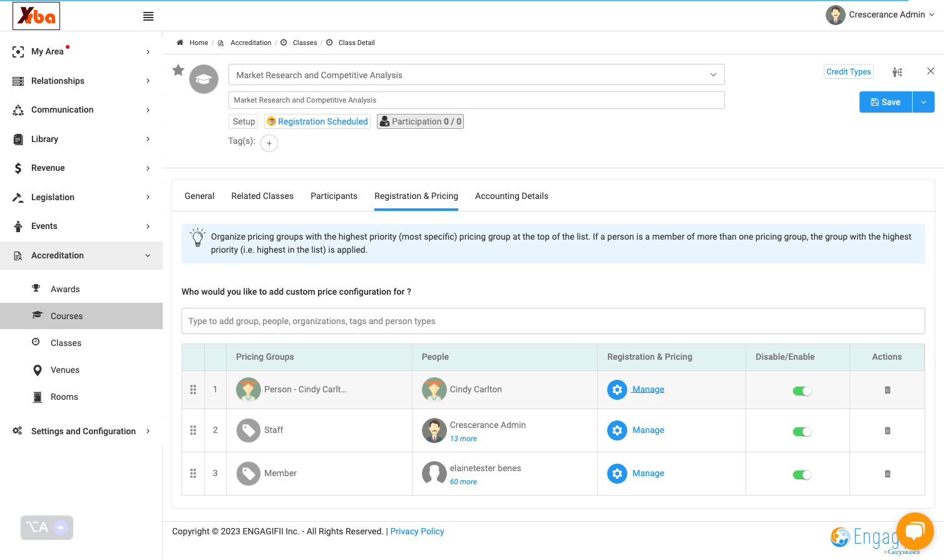Click Registration Scheduled status button
Screen dimensions: 944x560
point(317,121)
